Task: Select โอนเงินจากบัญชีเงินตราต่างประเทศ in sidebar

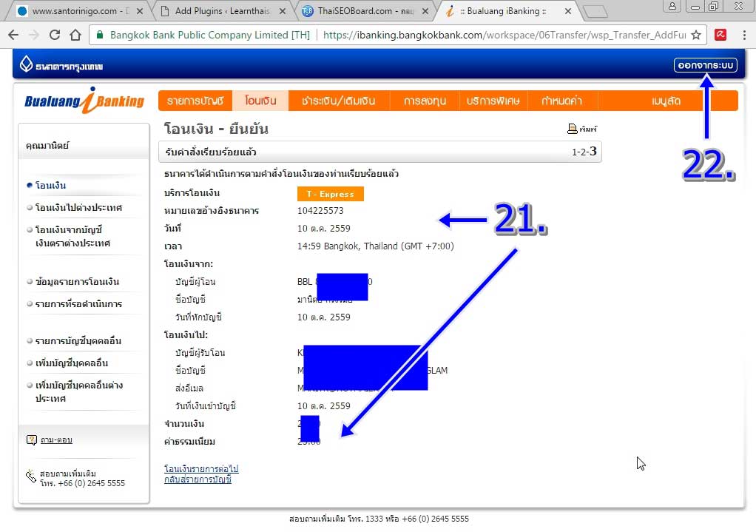Action: point(72,236)
